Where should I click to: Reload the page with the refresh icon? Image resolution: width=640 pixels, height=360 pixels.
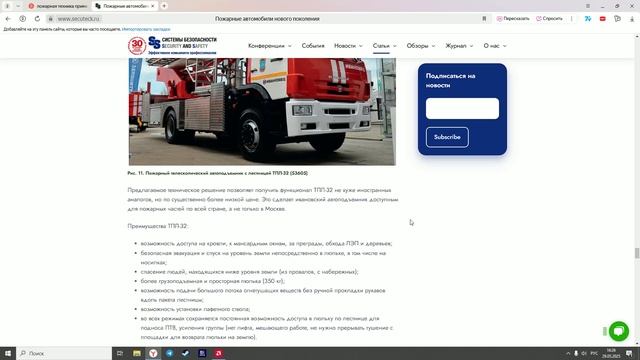(37, 19)
